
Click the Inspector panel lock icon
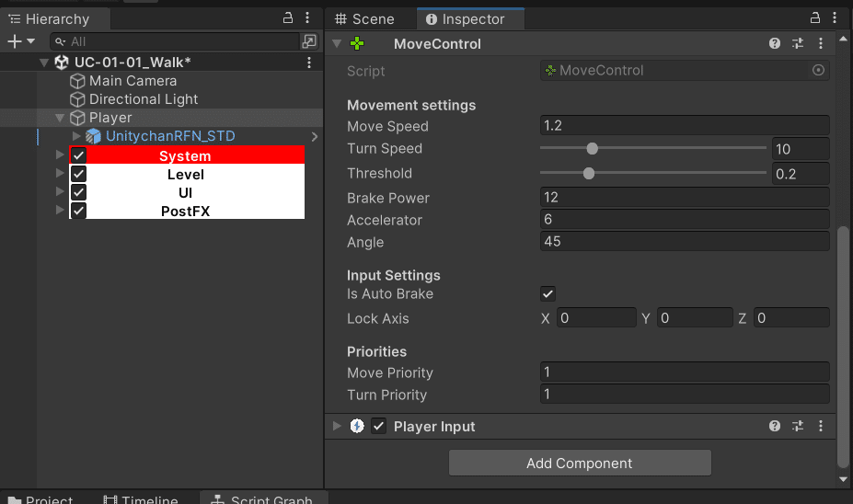pos(815,18)
